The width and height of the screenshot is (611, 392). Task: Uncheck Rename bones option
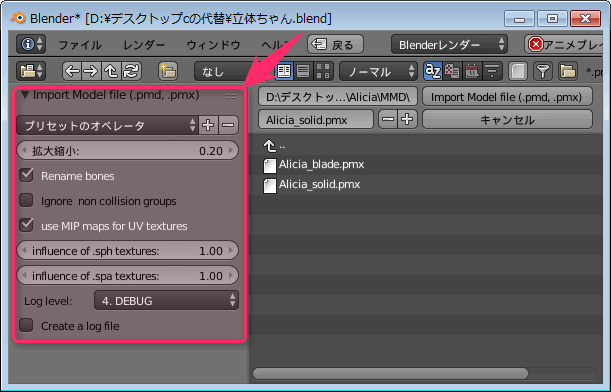(26, 175)
